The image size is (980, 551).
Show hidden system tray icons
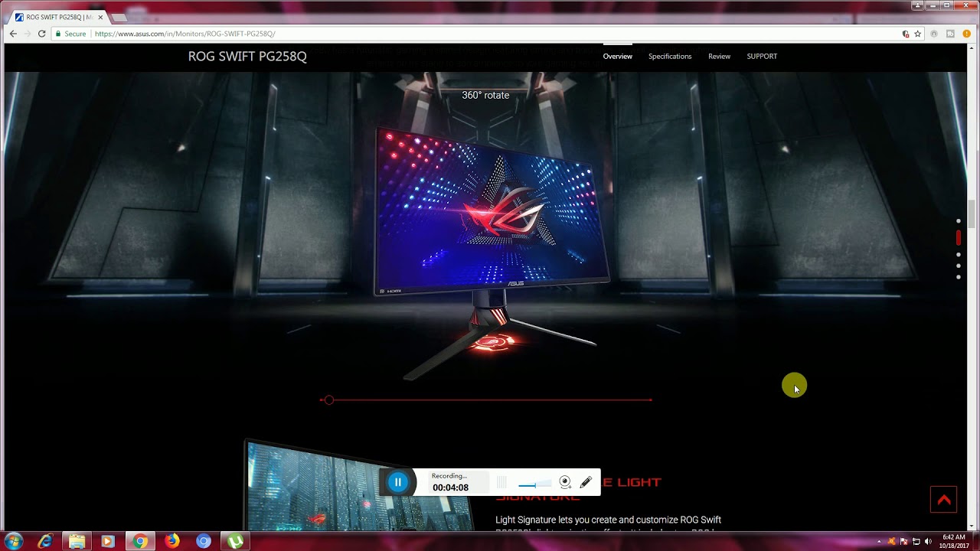tap(879, 542)
